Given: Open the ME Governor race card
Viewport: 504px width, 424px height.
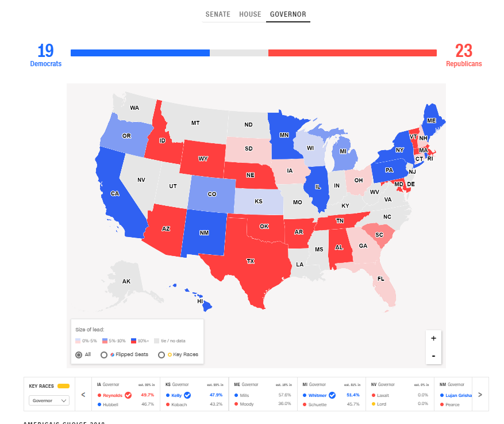Looking at the screenshot, I should (263, 394).
